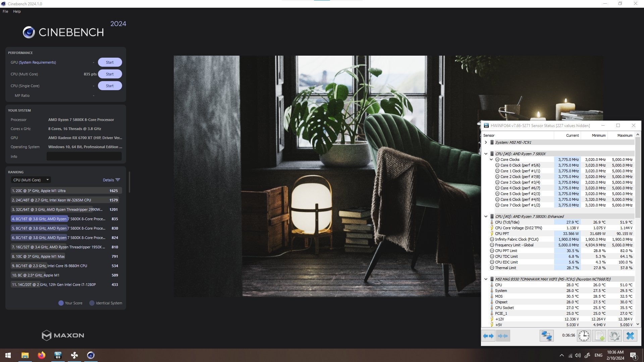Expand the System: MSI MS-7C91 sensor group
The image size is (644, 362).
486,142
